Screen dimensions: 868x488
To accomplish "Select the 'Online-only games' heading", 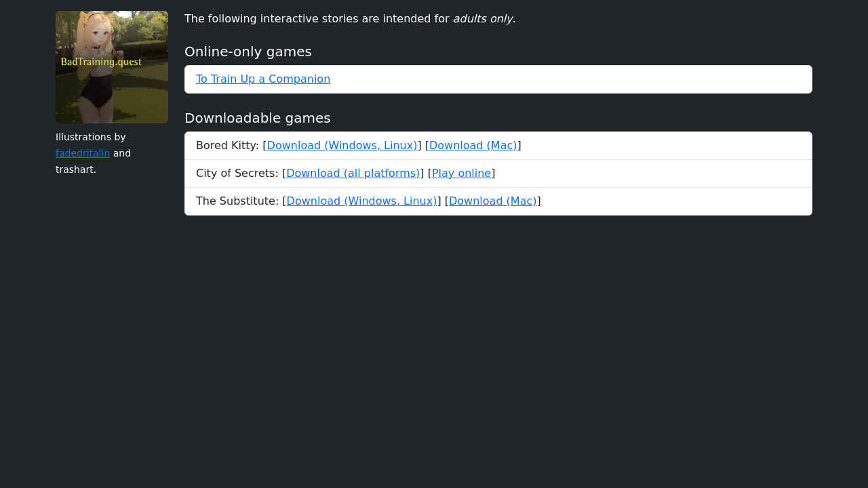I will tap(248, 52).
